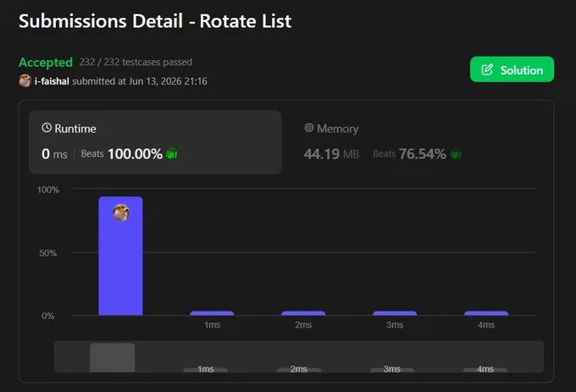The height and width of the screenshot is (392, 576).
Task: Click the '1ms' x-axis label under chart
Action: [213, 325]
